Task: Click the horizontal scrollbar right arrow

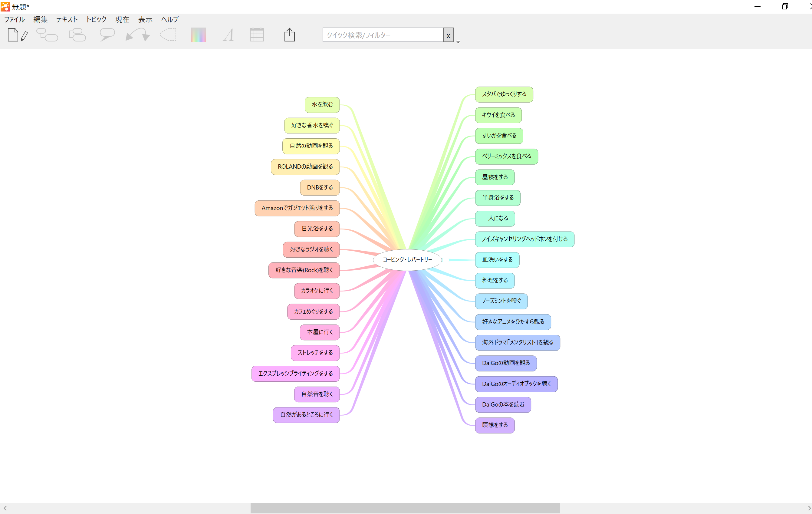Action: 809,508
